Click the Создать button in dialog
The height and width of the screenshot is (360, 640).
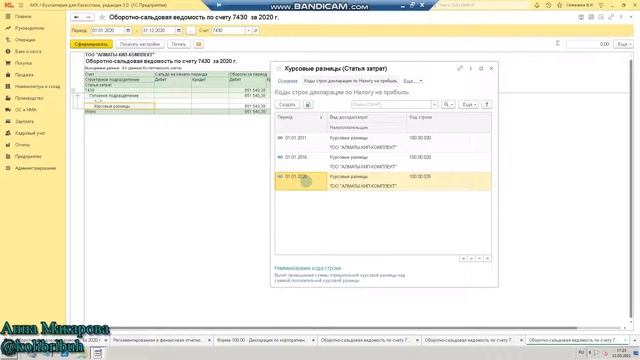287,105
